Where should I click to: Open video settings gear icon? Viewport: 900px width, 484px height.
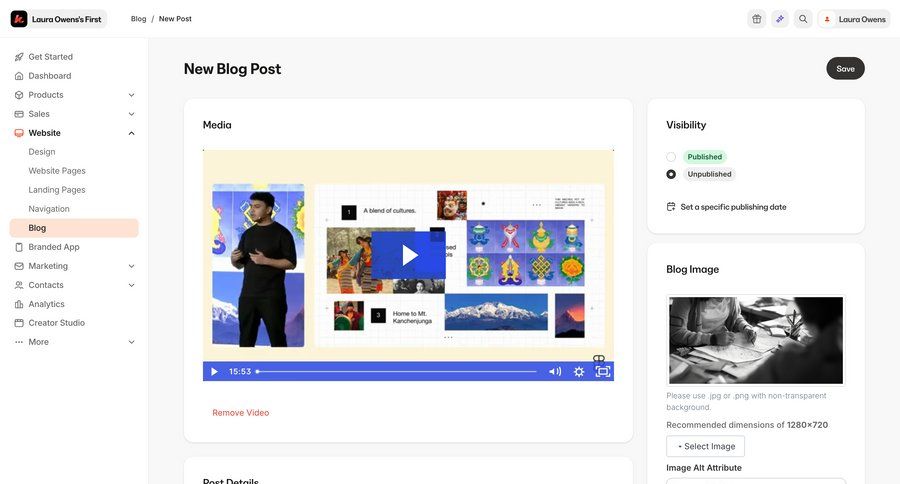(579, 371)
